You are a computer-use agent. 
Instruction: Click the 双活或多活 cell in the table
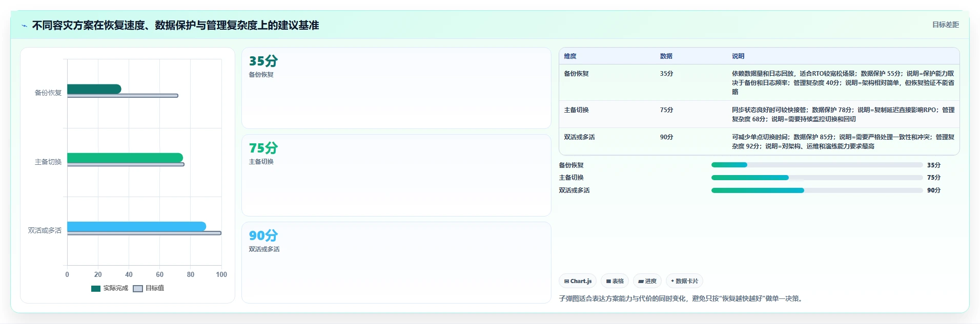tap(580, 137)
